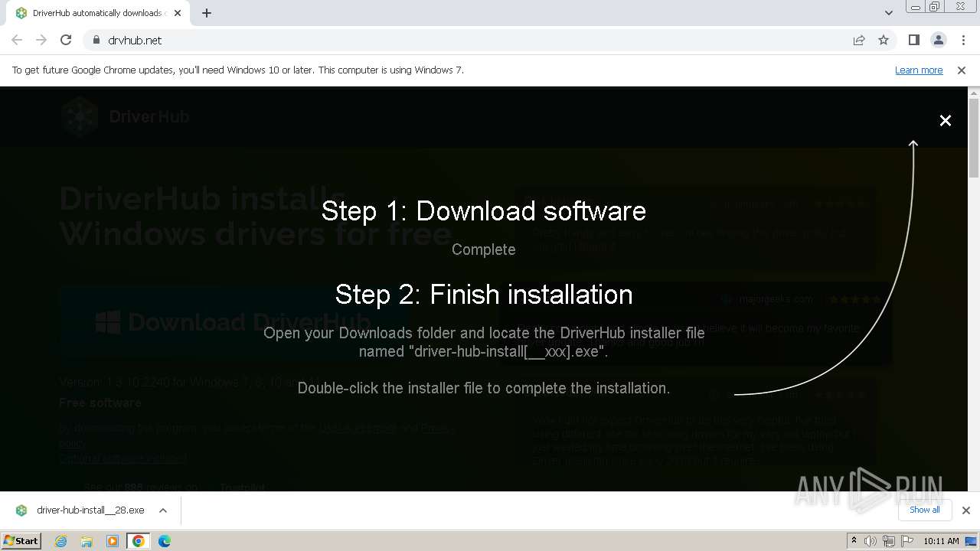Screen dimensions: 980x551
Task: Reload the page in Chrome
Action: (66, 40)
